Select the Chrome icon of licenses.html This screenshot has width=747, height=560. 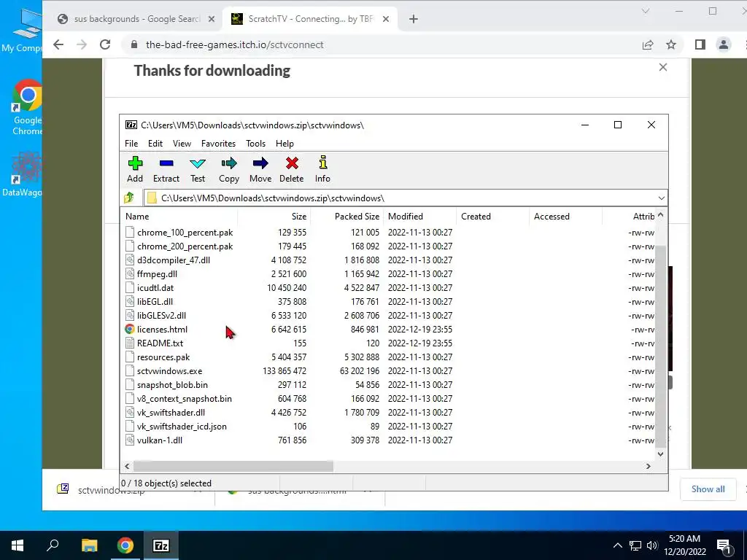130,329
